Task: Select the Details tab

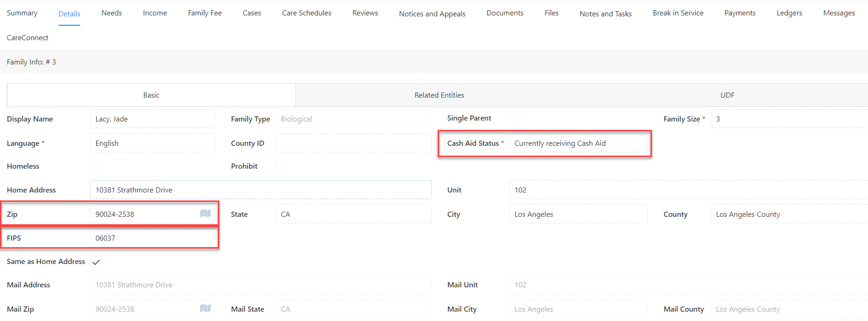Action: point(70,14)
